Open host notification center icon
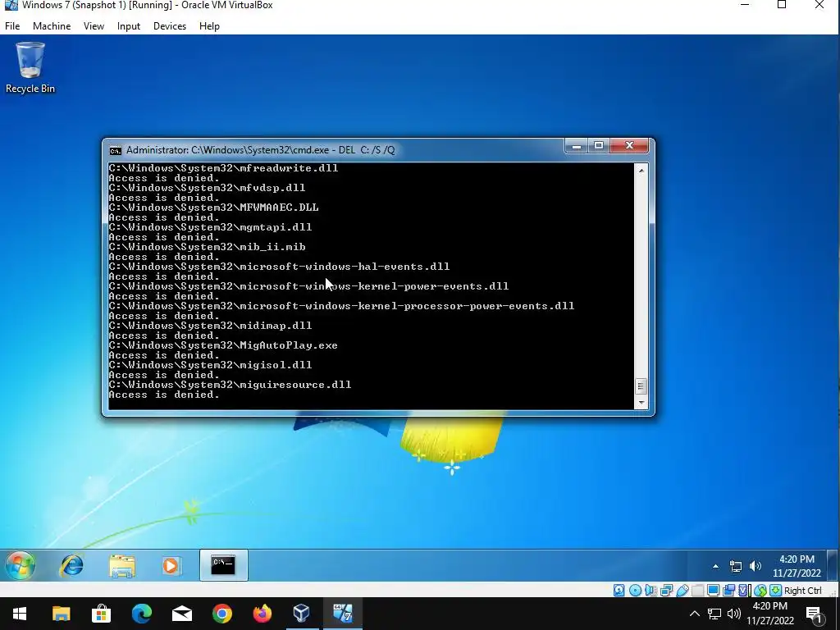840x630 pixels. click(x=815, y=614)
